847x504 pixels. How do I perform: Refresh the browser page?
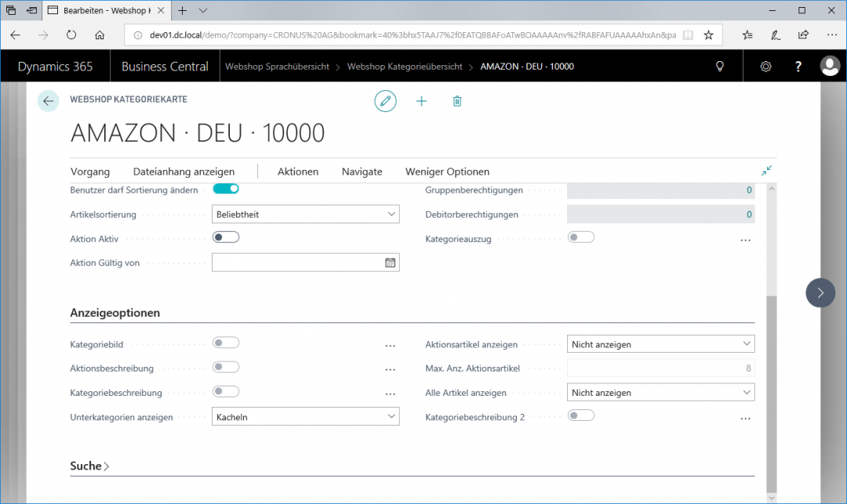pos(71,35)
